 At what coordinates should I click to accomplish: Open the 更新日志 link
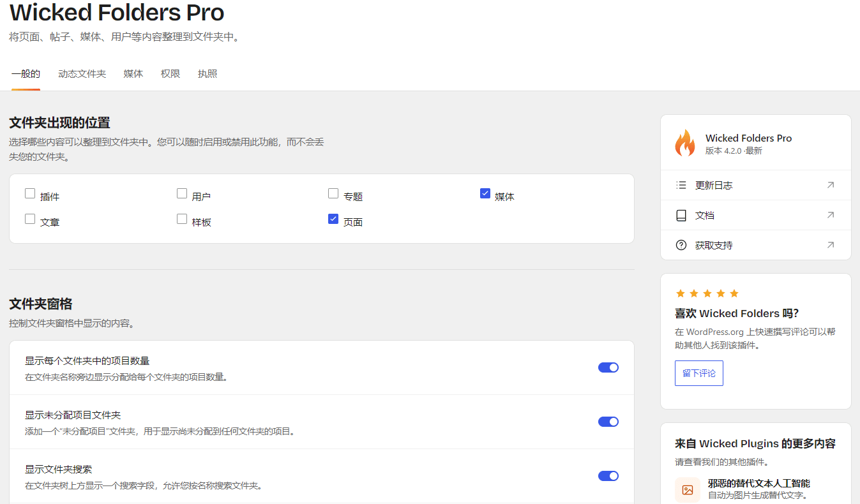(756, 185)
